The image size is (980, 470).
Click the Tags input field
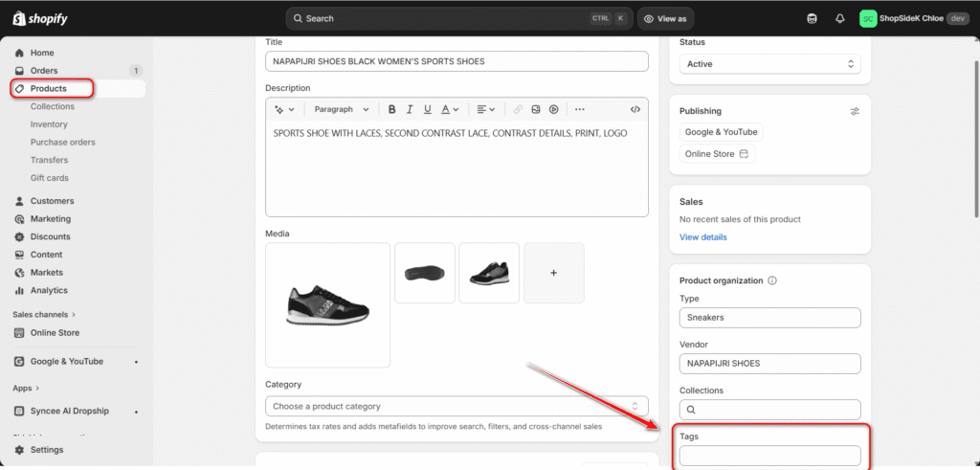coord(770,456)
